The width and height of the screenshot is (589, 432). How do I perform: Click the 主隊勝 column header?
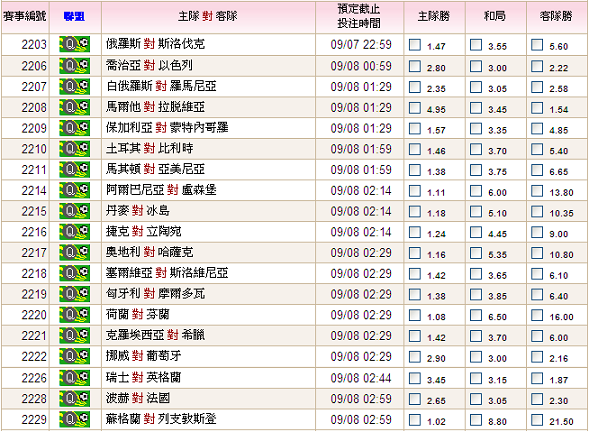(434, 16)
